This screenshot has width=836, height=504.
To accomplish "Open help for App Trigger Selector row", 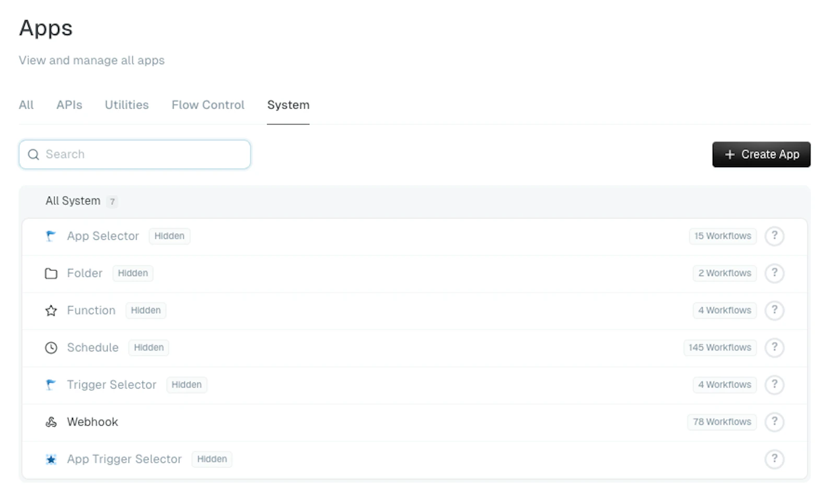I will pos(774,459).
